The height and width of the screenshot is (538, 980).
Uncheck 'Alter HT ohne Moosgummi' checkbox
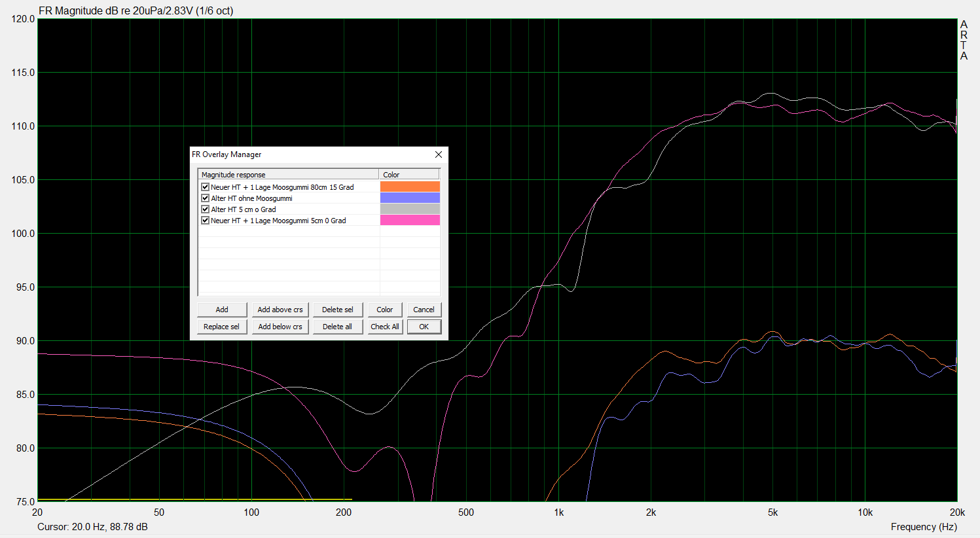[205, 198]
